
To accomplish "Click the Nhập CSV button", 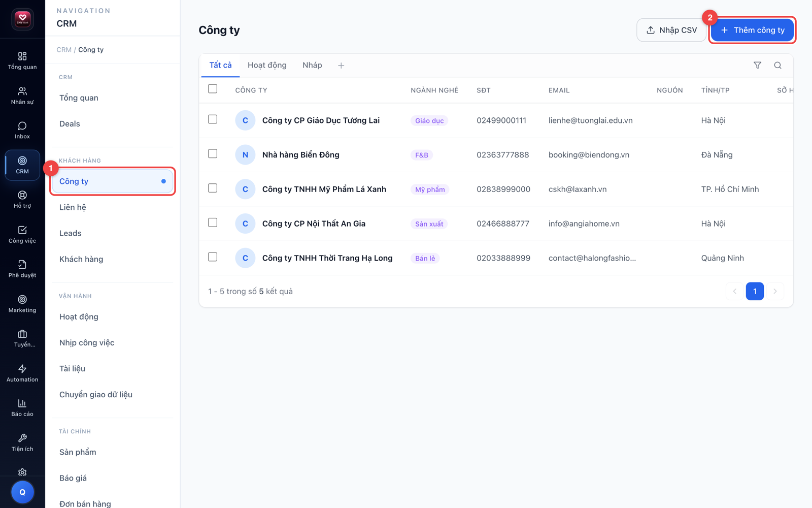I will point(671,30).
